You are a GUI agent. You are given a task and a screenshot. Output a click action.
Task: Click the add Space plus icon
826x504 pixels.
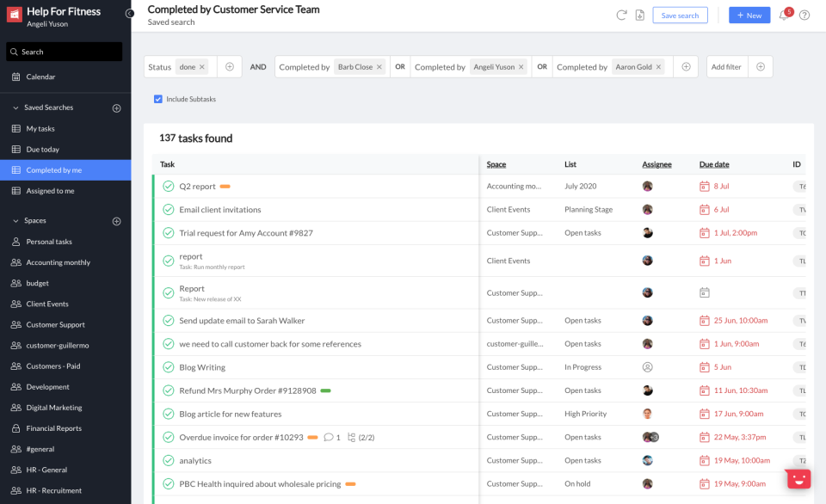click(116, 221)
